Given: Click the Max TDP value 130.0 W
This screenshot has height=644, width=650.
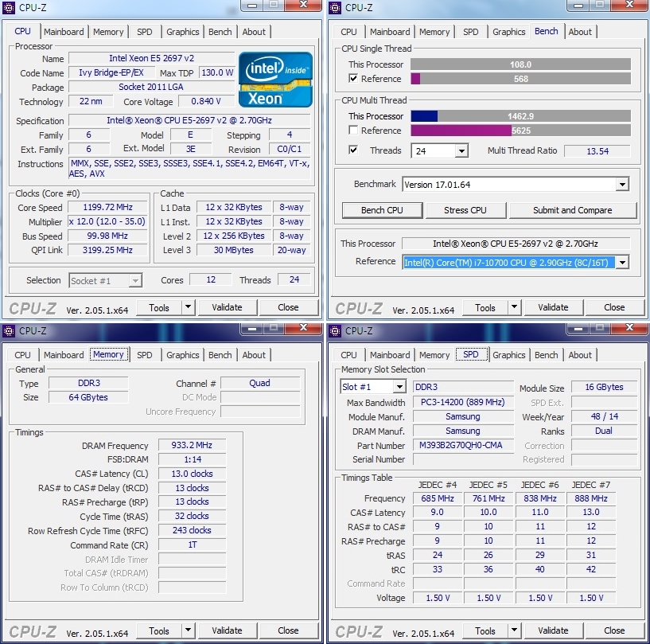Looking at the screenshot, I should pyautogui.click(x=217, y=72).
